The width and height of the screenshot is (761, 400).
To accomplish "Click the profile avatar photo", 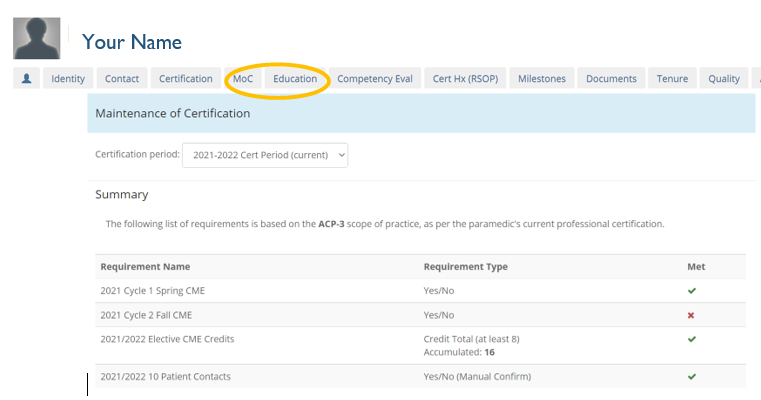I will click(x=36, y=38).
